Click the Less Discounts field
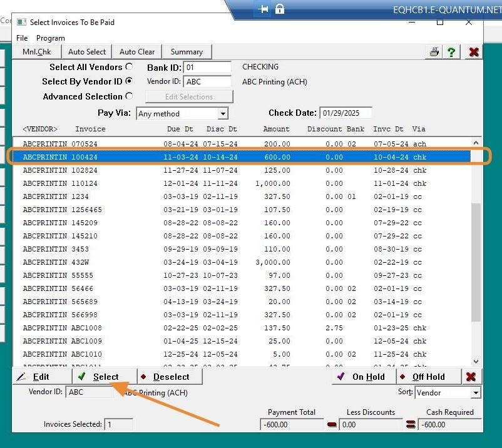 coord(371,425)
